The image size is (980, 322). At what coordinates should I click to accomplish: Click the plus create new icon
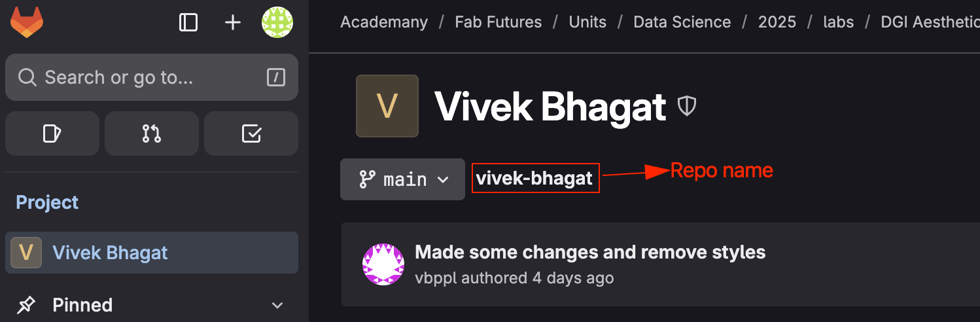pos(233,22)
